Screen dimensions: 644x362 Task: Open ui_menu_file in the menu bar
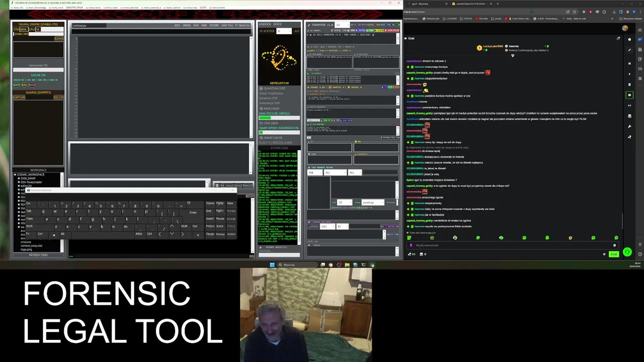[x=17, y=8]
